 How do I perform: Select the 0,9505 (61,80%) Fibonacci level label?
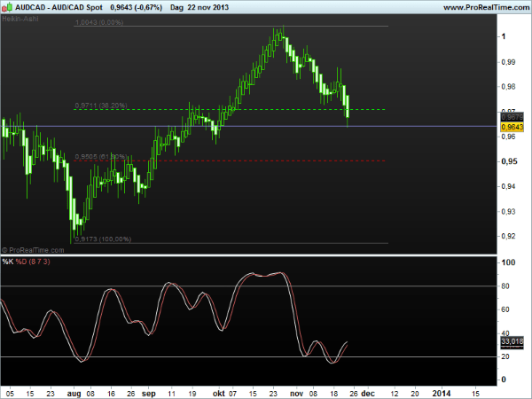(x=101, y=156)
